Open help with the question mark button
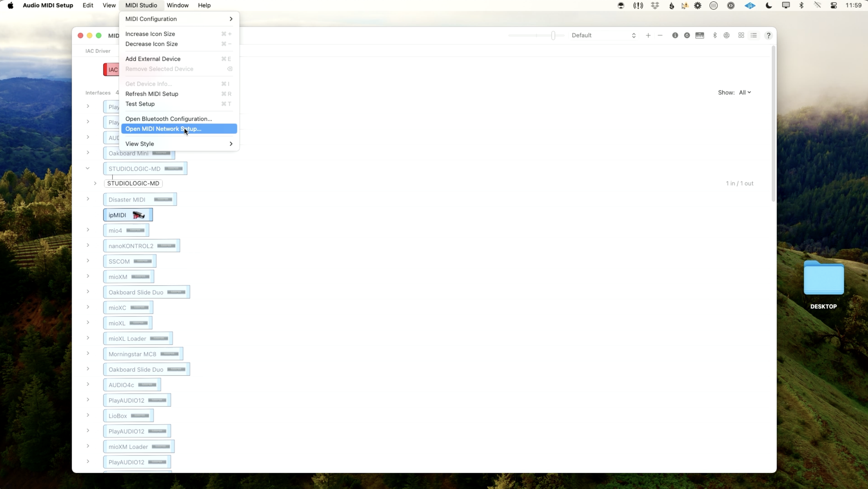The image size is (868, 489). tap(768, 35)
